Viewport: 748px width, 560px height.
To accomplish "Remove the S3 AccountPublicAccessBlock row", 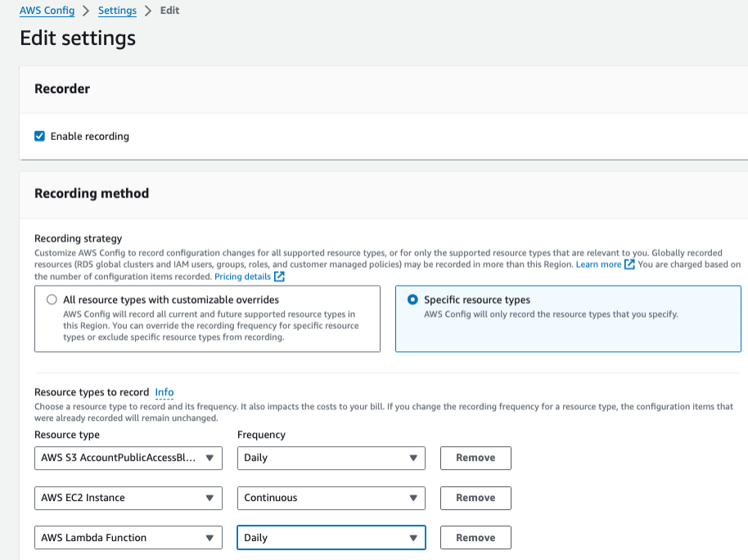I will pos(475,458).
